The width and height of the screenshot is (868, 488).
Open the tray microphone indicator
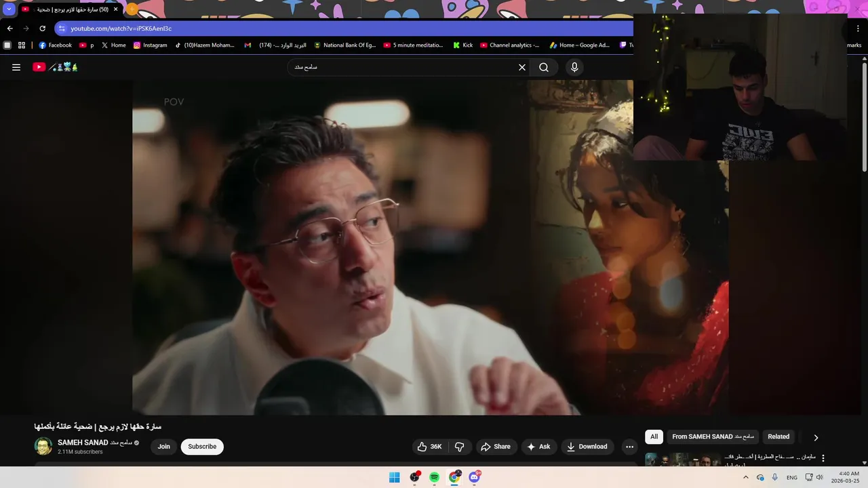tap(775, 478)
